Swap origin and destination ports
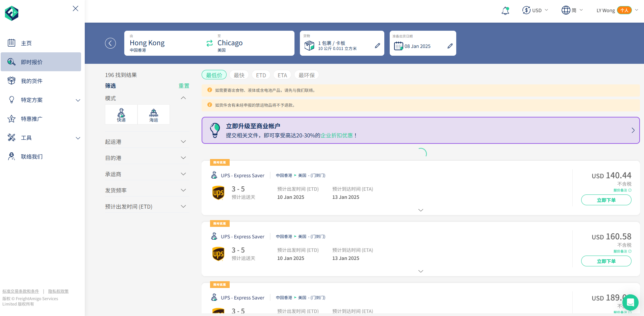The width and height of the screenshot is (644, 316). point(209,43)
